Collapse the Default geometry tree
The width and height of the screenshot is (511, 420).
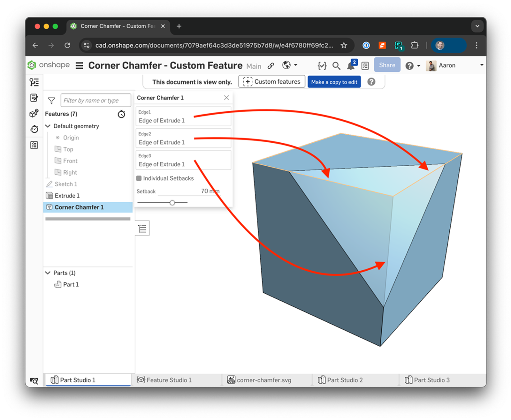pyautogui.click(x=48, y=126)
